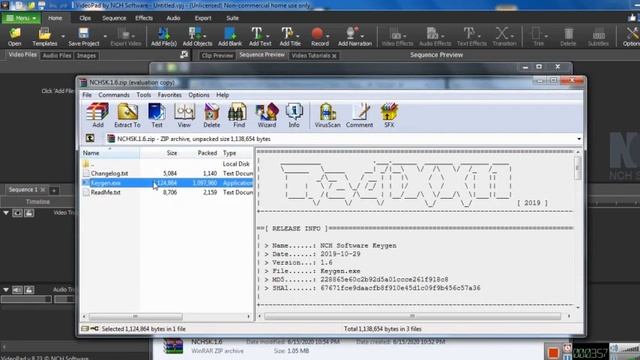This screenshot has height=360, width=640.
Task: Open the View tool in WinRAR
Action: coord(184,116)
